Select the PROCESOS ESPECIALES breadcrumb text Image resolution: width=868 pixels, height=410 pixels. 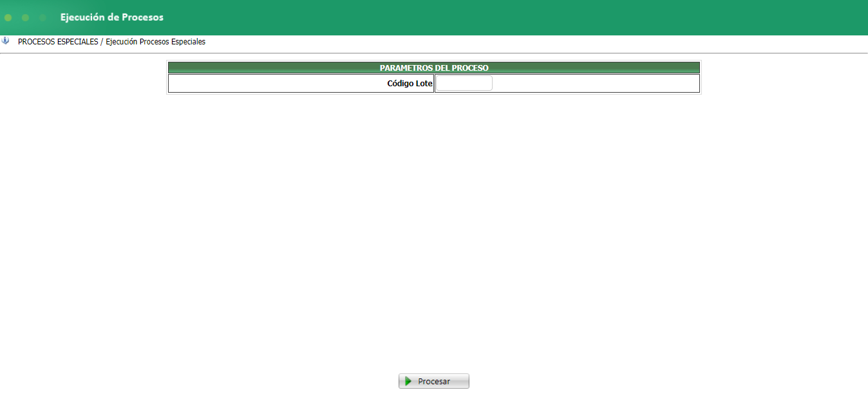click(x=58, y=42)
